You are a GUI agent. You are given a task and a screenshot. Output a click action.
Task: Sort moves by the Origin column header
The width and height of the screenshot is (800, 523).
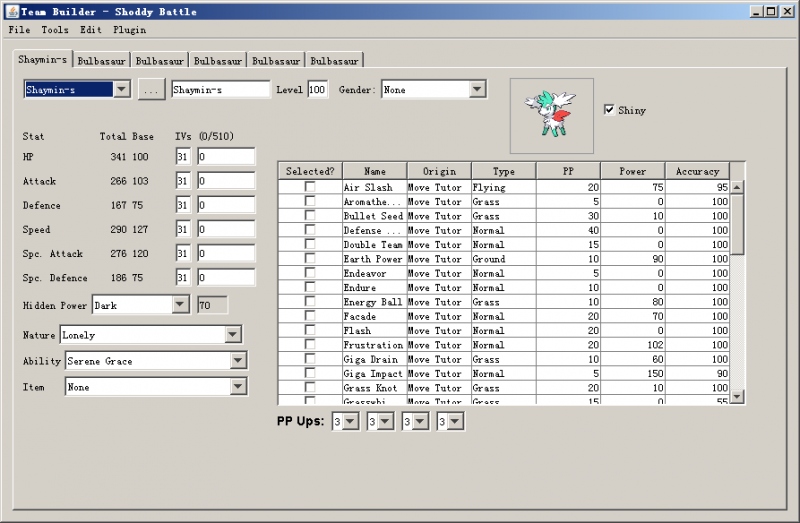[x=439, y=171]
